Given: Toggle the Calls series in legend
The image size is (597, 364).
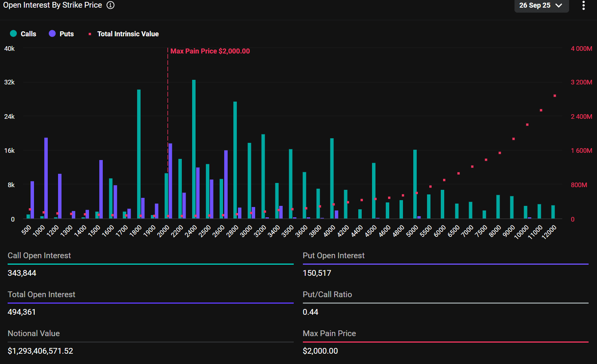Looking at the screenshot, I should pyautogui.click(x=28, y=34).
